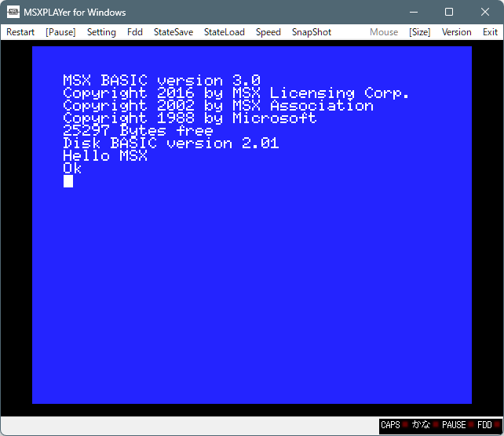
Task: Click the かな indicator in status bar
Action: (x=425, y=425)
